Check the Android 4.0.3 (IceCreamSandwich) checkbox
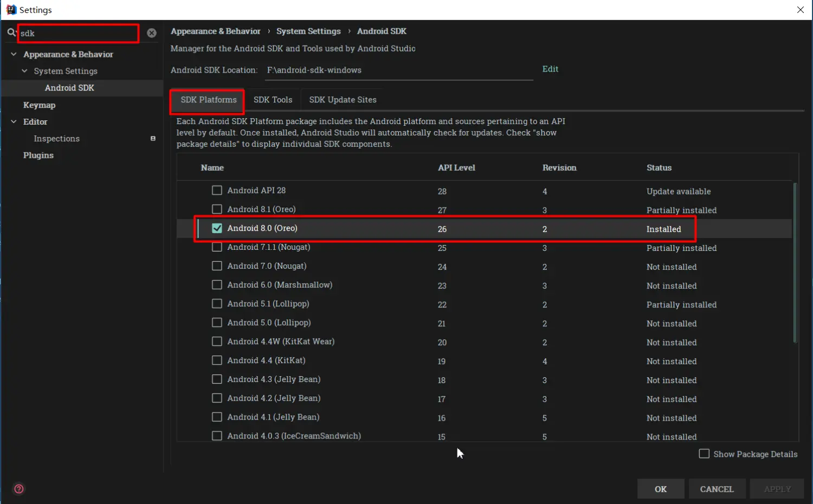This screenshot has height=504, width=813. [217, 436]
